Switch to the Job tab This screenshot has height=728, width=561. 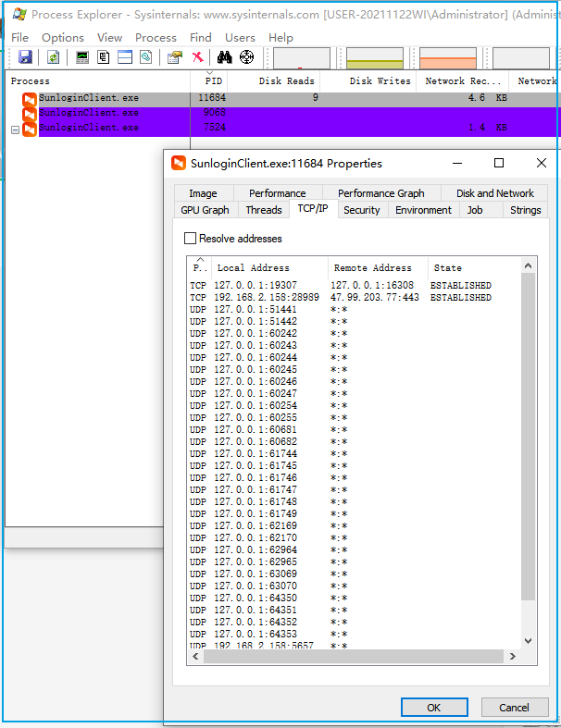click(475, 210)
